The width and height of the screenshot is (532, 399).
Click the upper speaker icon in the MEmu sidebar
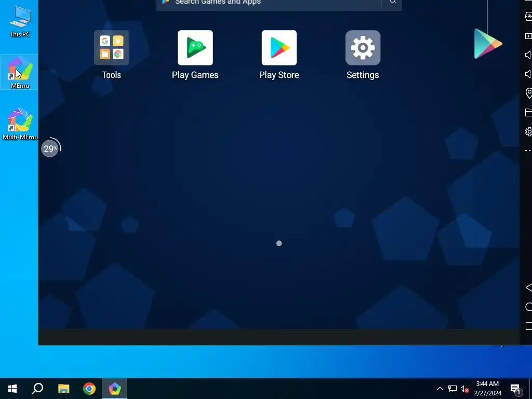click(x=528, y=55)
